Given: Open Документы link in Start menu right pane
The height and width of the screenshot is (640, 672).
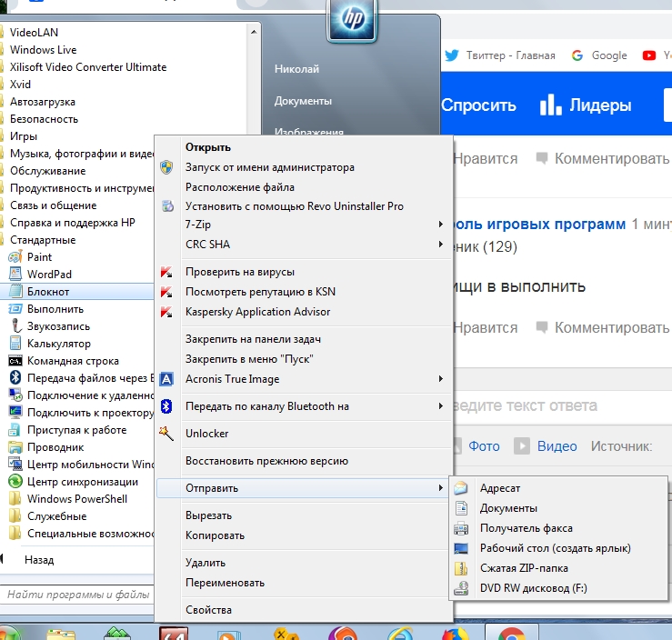Looking at the screenshot, I should tap(303, 101).
